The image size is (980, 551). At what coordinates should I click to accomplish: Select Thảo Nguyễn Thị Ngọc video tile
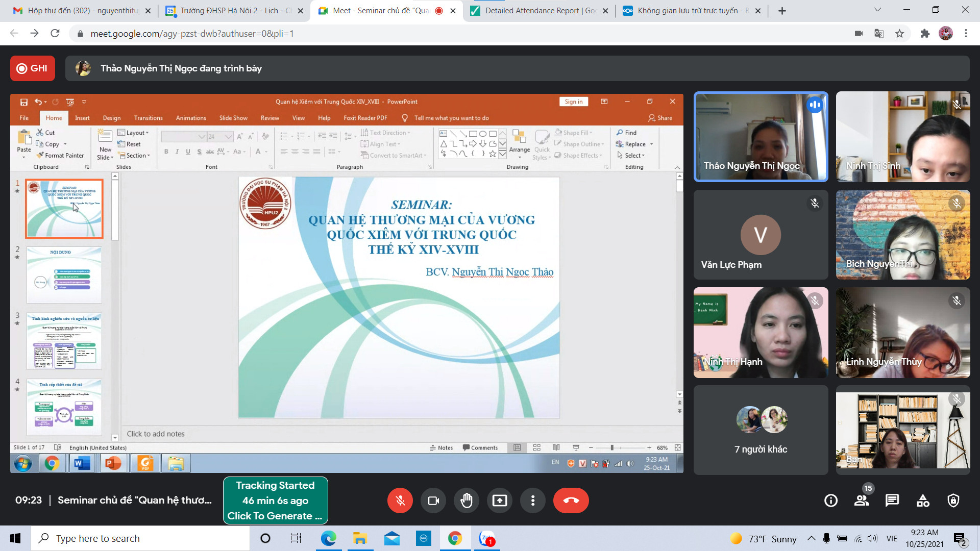click(x=761, y=137)
